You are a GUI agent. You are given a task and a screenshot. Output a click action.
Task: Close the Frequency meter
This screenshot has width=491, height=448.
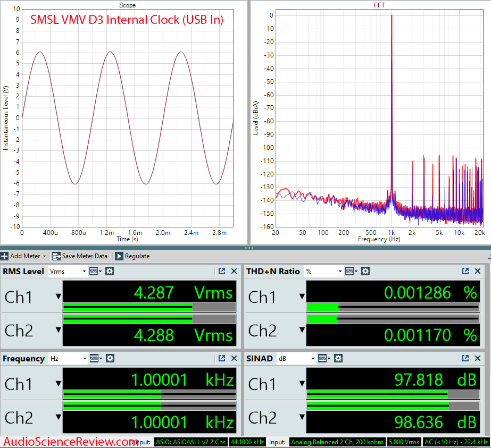click(234, 358)
